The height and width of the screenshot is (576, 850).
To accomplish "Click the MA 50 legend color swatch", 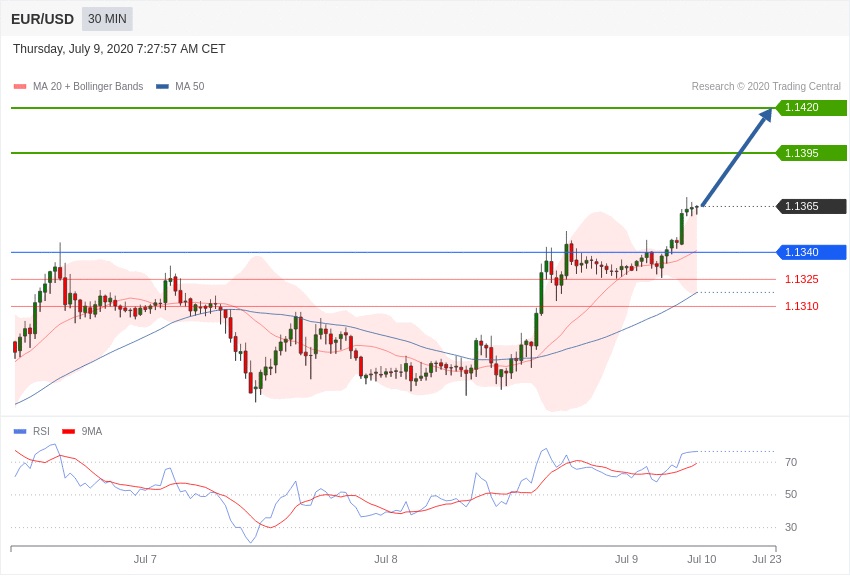I will 162,87.
